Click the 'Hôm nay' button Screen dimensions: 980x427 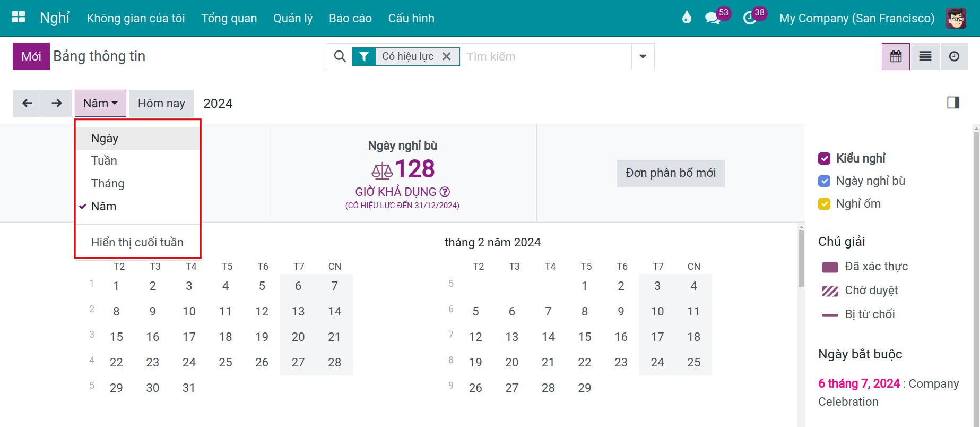161,103
